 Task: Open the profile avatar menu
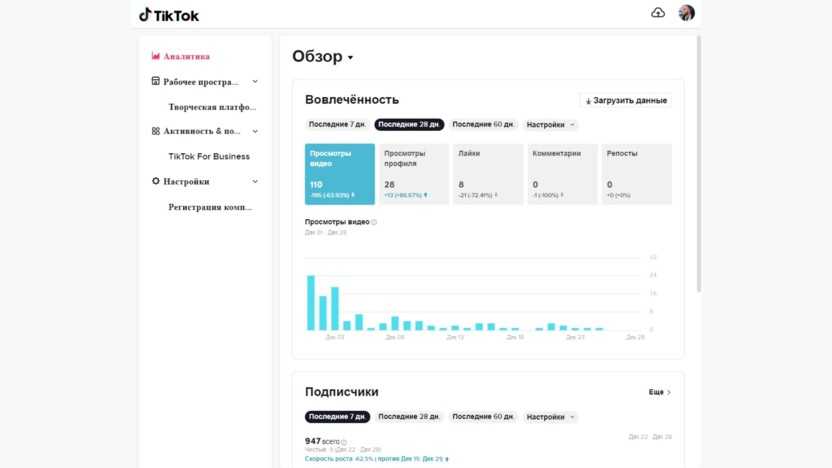coord(686,13)
